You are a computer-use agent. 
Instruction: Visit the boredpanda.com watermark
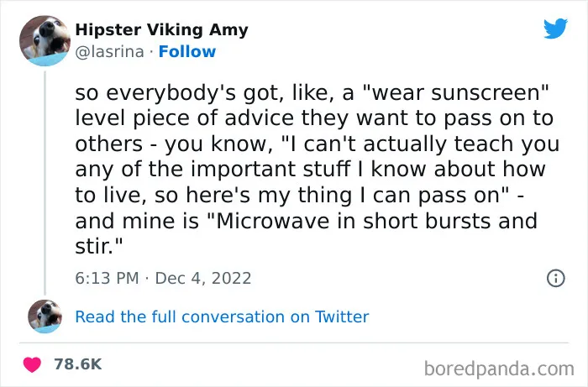point(499,369)
